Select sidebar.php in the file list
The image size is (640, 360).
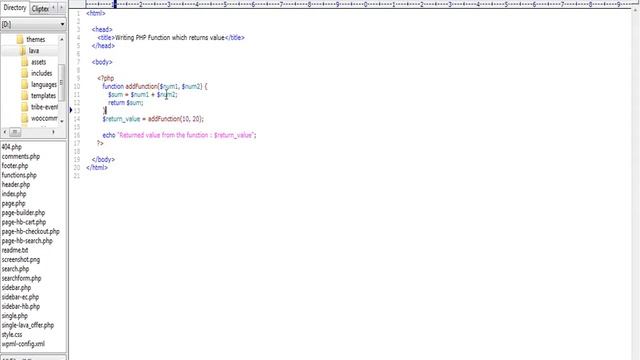point(16,288)
